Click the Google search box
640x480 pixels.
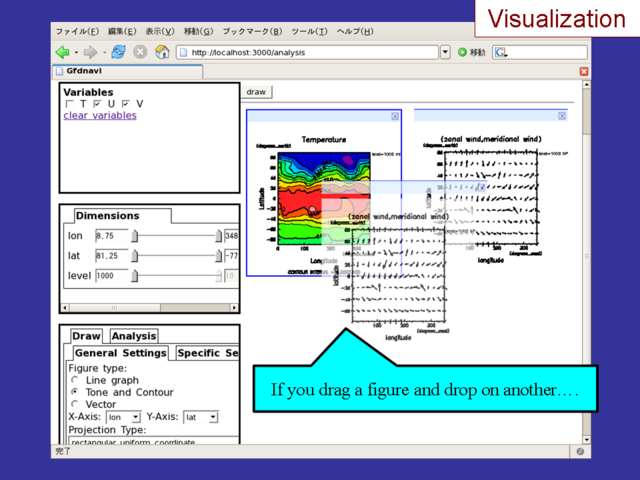(540, 52)
